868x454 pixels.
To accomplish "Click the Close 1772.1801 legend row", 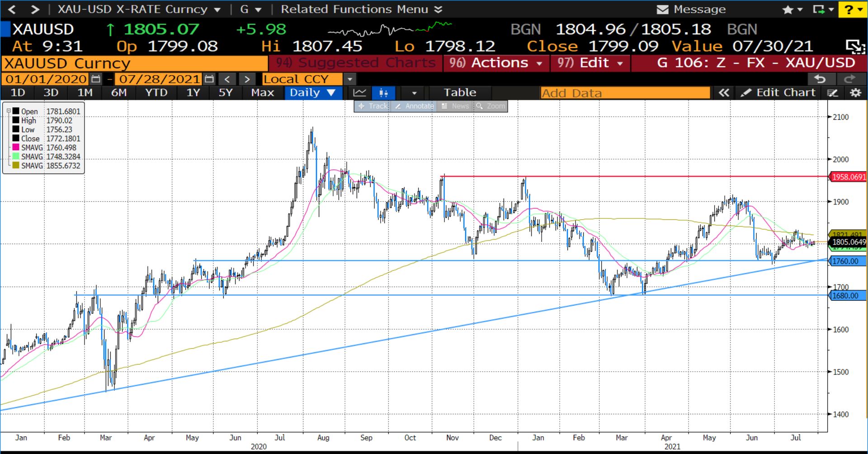I will pos(46,138).
